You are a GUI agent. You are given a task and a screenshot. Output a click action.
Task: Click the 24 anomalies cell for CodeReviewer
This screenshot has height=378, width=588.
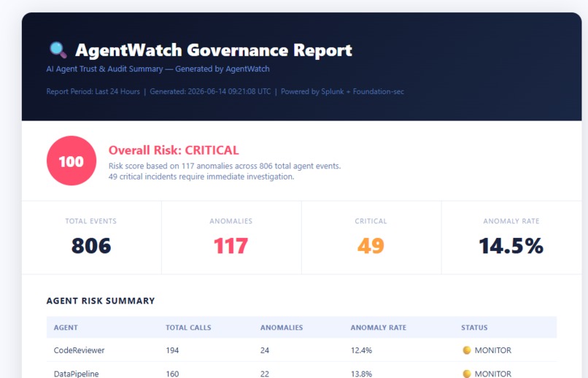coord(265,350)
